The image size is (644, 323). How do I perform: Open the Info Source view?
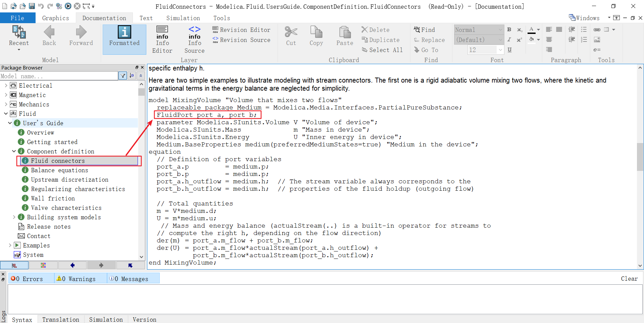(x=194, y=39)
